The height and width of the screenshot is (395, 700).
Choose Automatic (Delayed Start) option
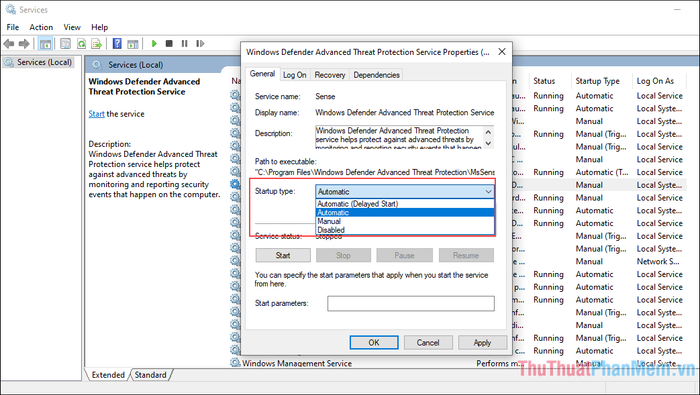pyautogui.click(x=404, y=204)
